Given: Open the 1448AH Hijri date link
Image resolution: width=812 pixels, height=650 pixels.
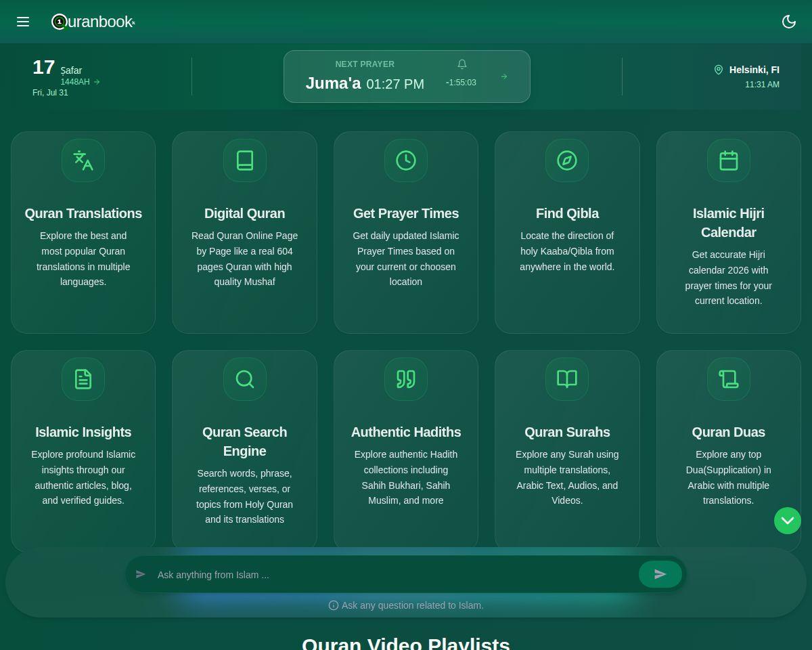Looking at the screenshot, I should point(80,82).
